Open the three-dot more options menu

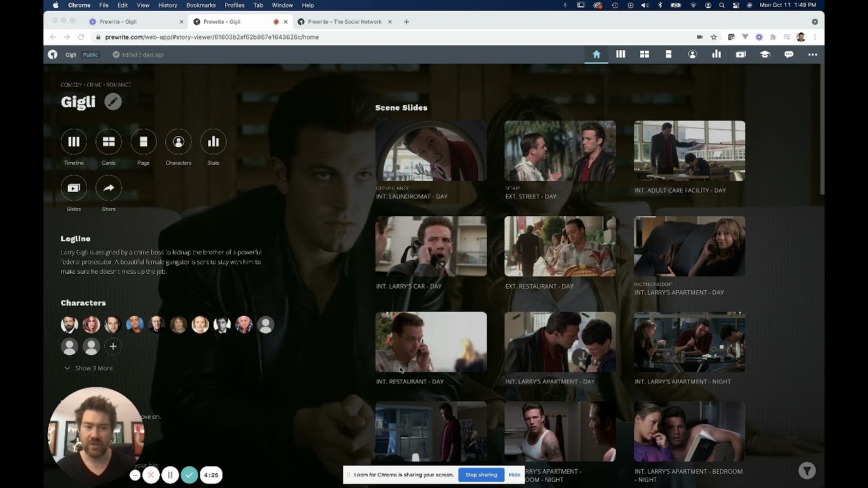click(812, 54)
